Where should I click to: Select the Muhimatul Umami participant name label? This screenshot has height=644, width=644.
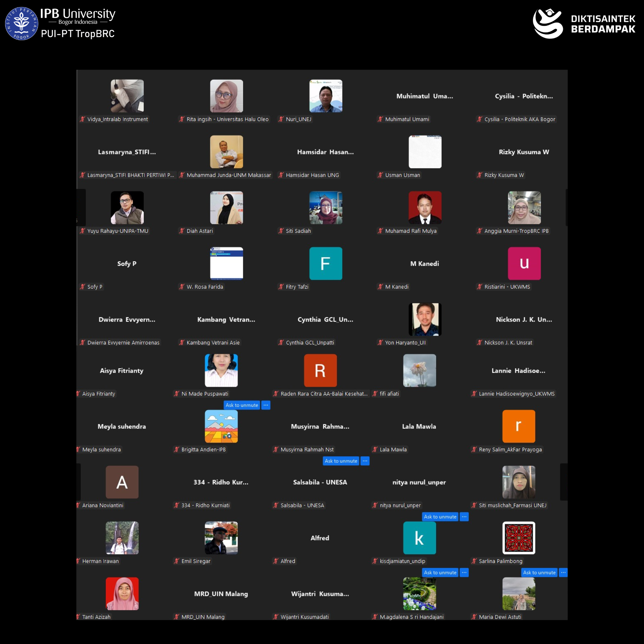(407, 119)
